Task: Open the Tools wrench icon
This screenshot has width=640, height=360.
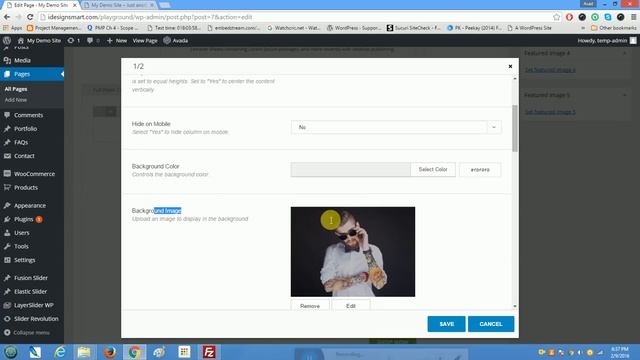Action: pyautogui.click(x=7, y=246)
